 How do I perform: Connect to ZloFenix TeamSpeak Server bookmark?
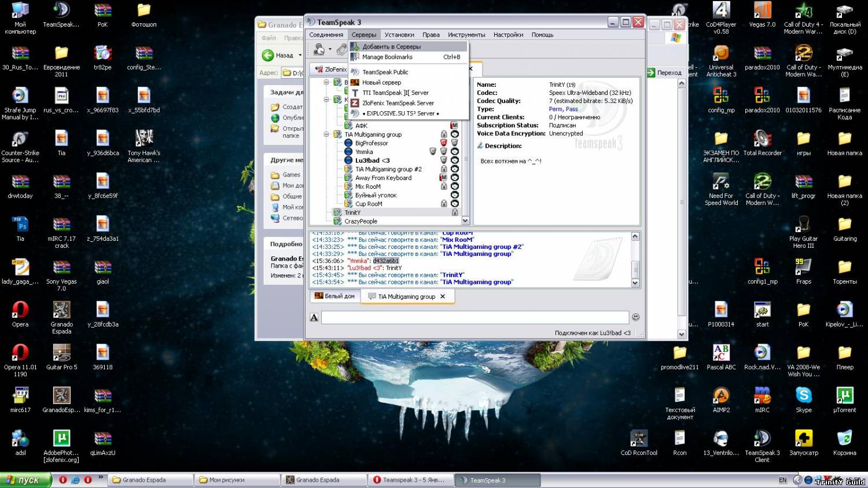coord(398,103)
